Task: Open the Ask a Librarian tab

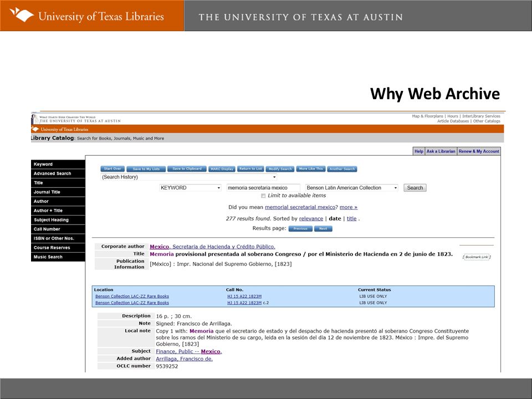Action: [441, 151]
